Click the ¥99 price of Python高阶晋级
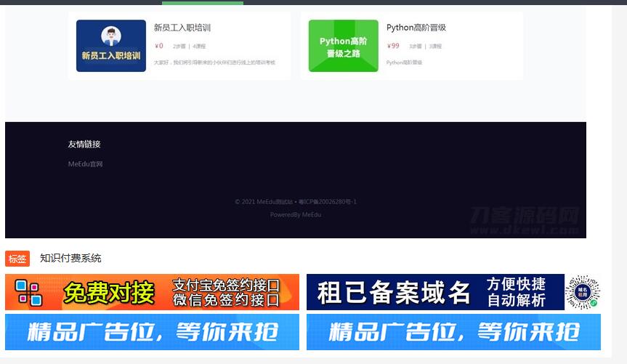The width and height of the screenshot is (627, 364). coord(393,46)
